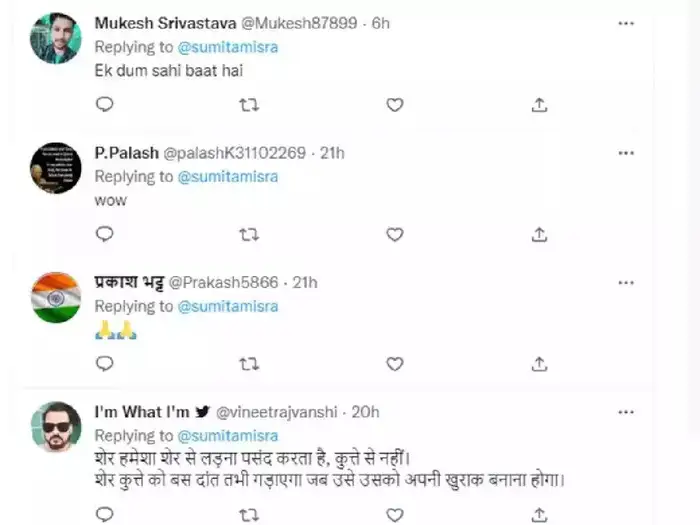Share Mukesh Srivastava's tweet
The image size is (700, 525).
(539, 104)
